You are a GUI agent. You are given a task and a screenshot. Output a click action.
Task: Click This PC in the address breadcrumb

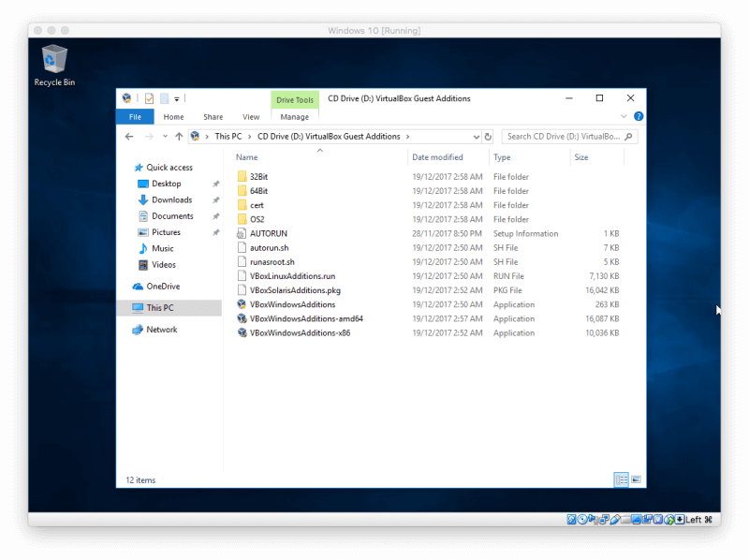(x=228, y=137)
